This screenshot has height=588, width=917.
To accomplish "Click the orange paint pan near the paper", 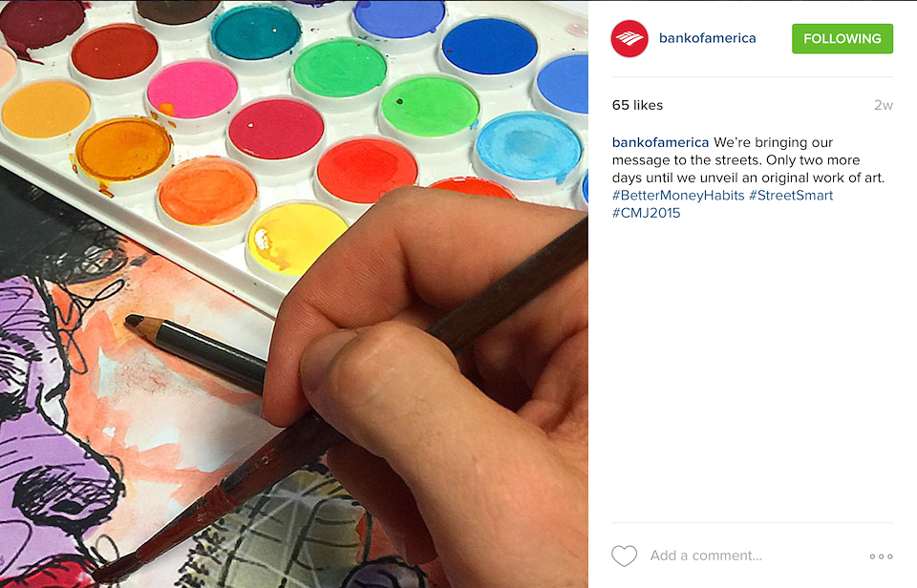I will [x=207, y=193].
